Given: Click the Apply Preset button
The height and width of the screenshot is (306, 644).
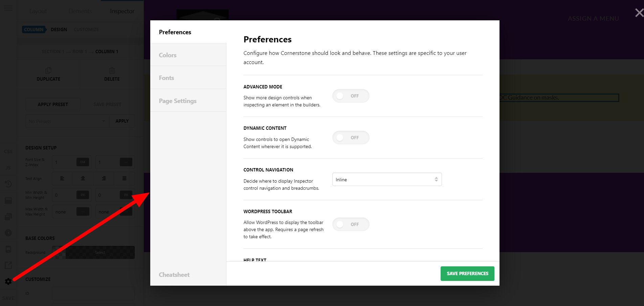Looking at the screenshot, I should (x=53, y=104).
